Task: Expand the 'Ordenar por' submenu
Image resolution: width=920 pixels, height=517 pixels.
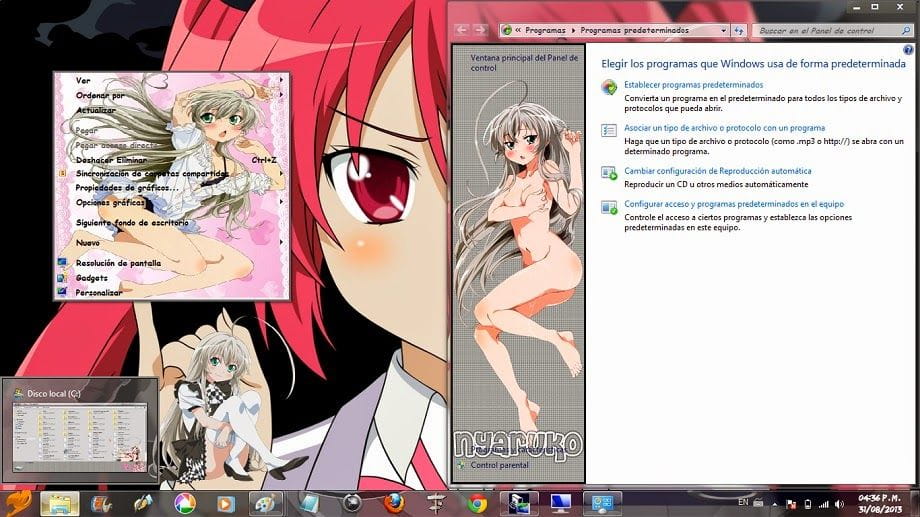Action: (x=100, y=96)
